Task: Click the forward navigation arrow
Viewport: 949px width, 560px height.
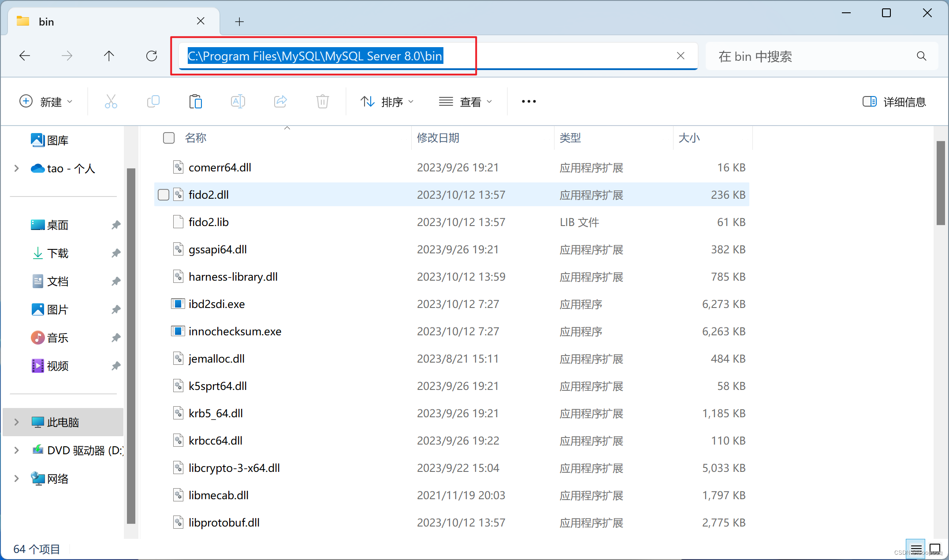Action: (67, 56)
